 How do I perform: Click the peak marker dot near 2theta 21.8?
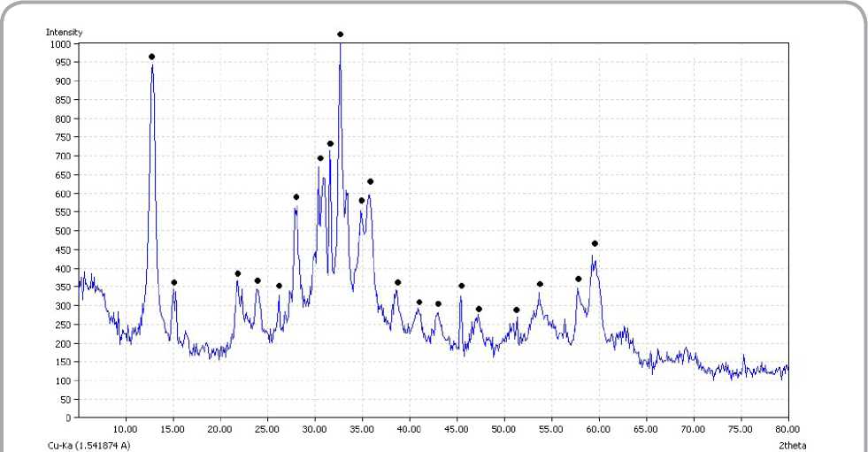point(237,274)
